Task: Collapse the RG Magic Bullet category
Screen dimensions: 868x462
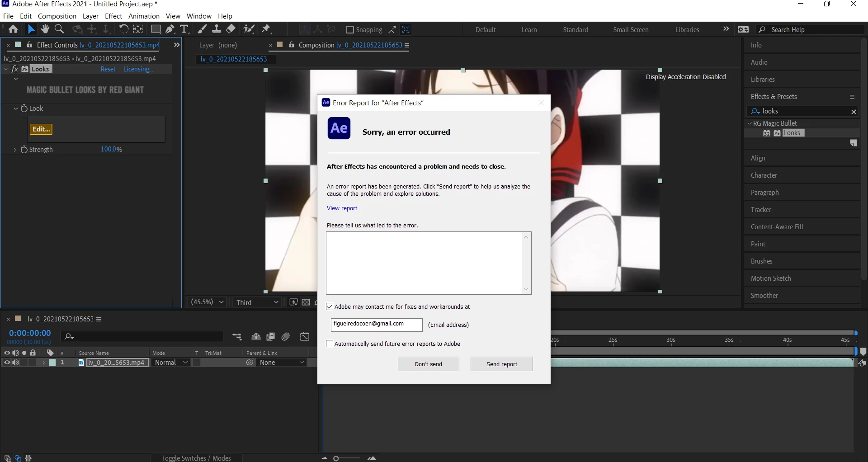Action: coord(749,123)
